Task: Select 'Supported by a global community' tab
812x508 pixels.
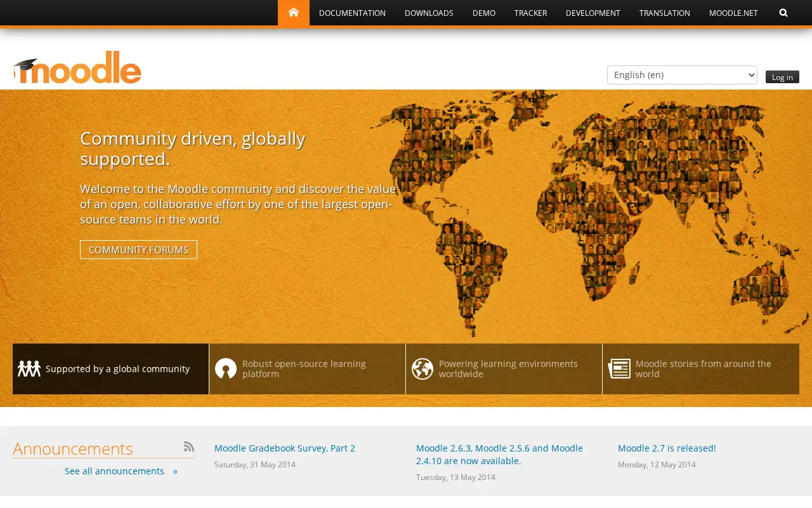Action: pyautogui.click(x=110, y=369)
